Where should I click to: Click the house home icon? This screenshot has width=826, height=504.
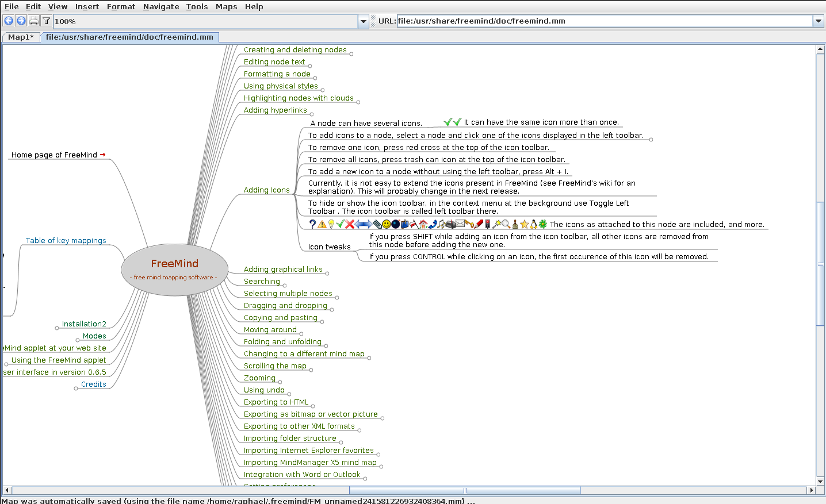coord(423,224)
